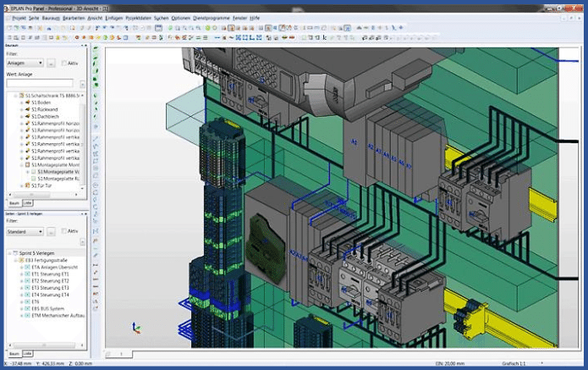588x370 pixels.
Task: Click the door icon beside S1 Tür Tür
Action: pyautogui.click(x=27, y=185)
